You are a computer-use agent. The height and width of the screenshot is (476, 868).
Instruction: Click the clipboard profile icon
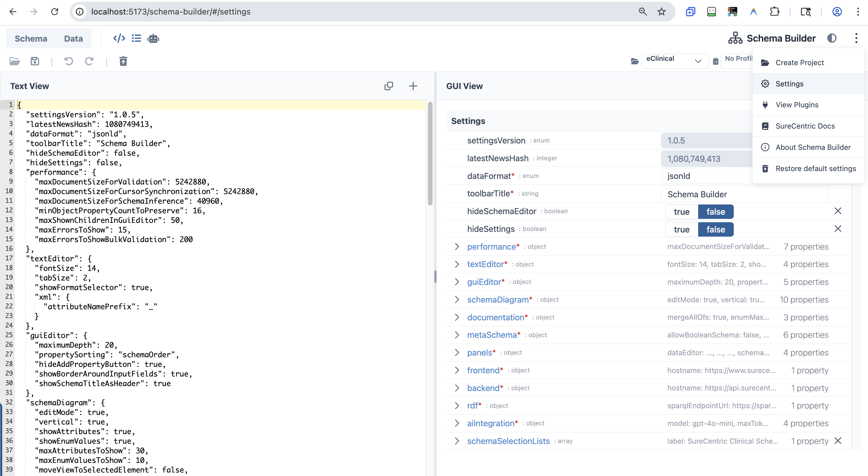point(716,61)
